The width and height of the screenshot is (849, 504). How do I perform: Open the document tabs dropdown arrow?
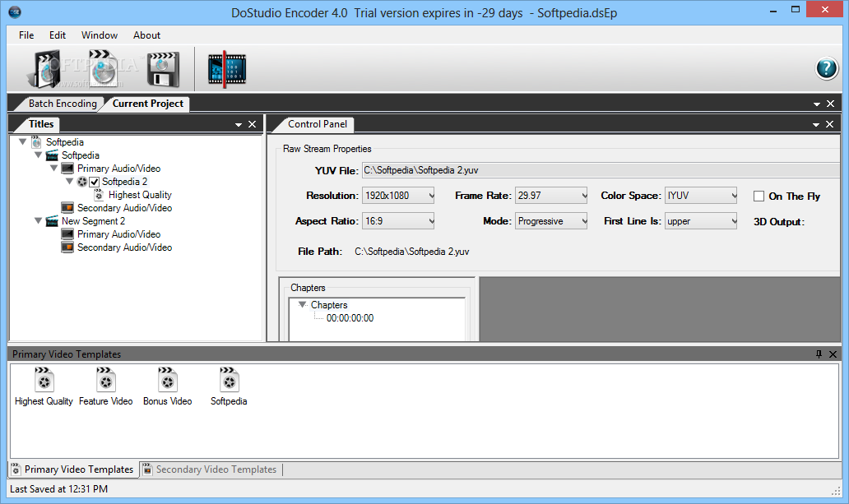pos(817,104)
